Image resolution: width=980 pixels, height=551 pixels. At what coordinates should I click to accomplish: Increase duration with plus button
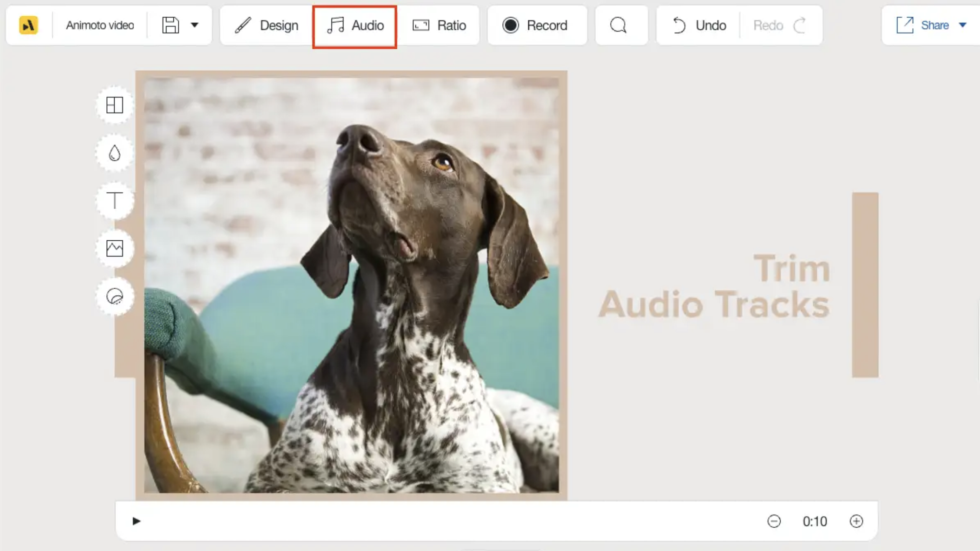tap(856, 521)
